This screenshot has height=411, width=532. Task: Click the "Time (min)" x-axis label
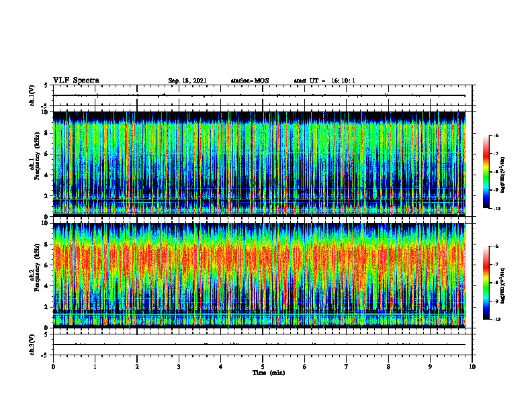pos(269,373)
